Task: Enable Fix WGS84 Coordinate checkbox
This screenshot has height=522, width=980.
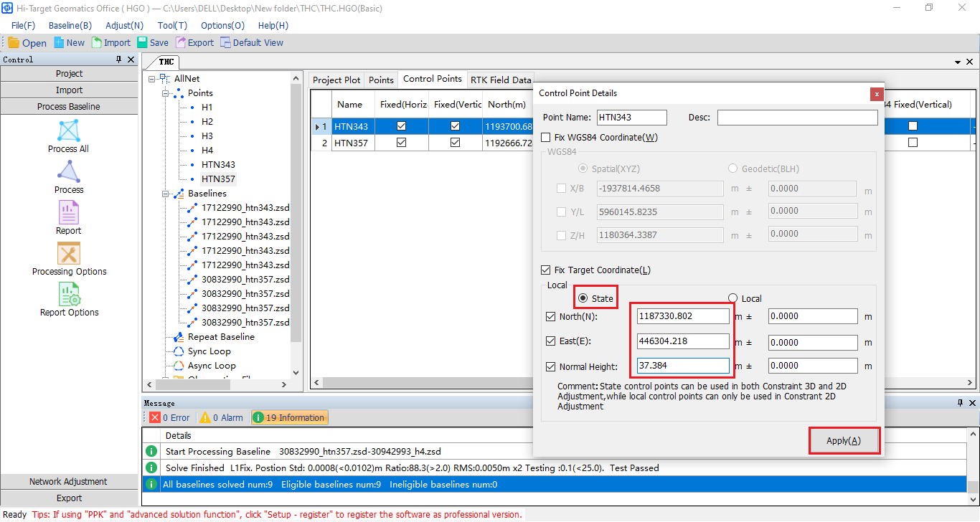Action: (547, 138)
